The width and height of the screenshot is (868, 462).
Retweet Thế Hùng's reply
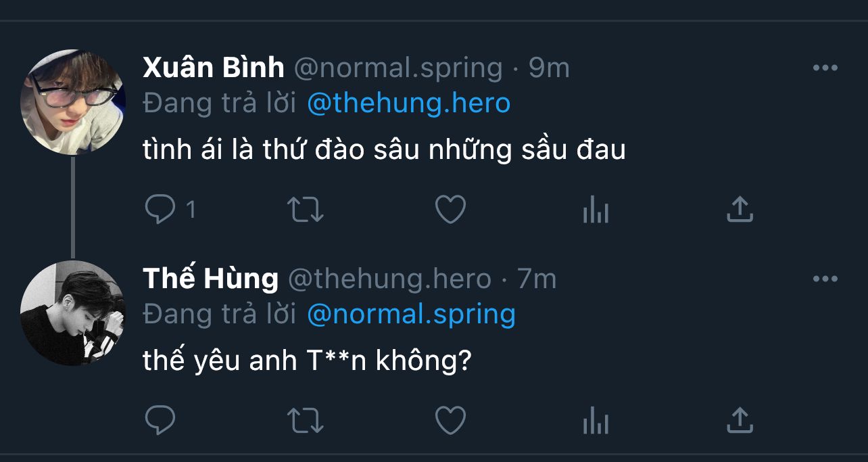tap(306, 420)
